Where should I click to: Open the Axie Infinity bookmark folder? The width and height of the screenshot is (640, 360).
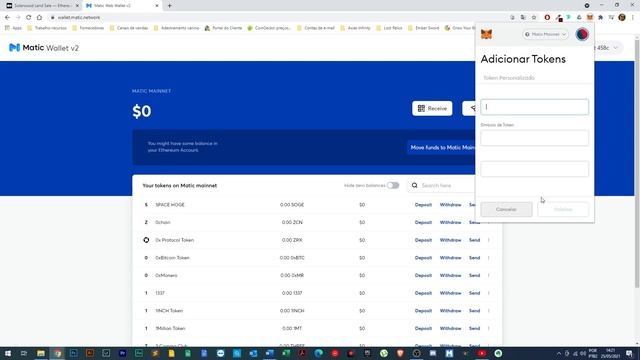coord(355,28)
